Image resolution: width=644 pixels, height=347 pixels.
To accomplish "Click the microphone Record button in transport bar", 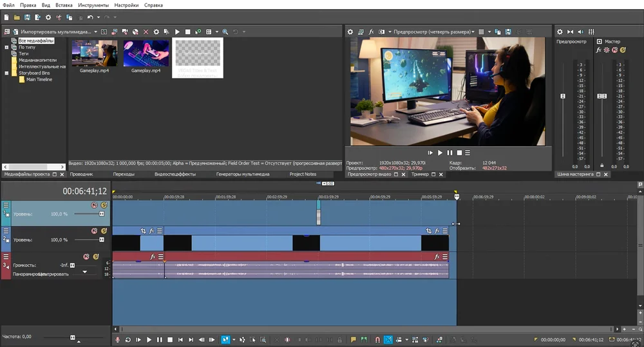I will point(117,339).
